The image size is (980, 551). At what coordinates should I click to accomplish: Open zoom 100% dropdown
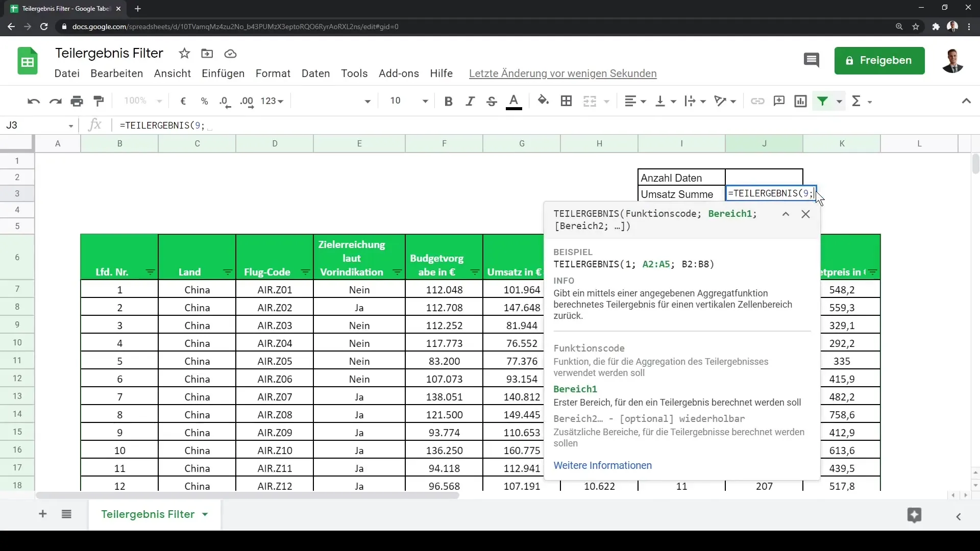pyautogui.click(x=143, y=101)
